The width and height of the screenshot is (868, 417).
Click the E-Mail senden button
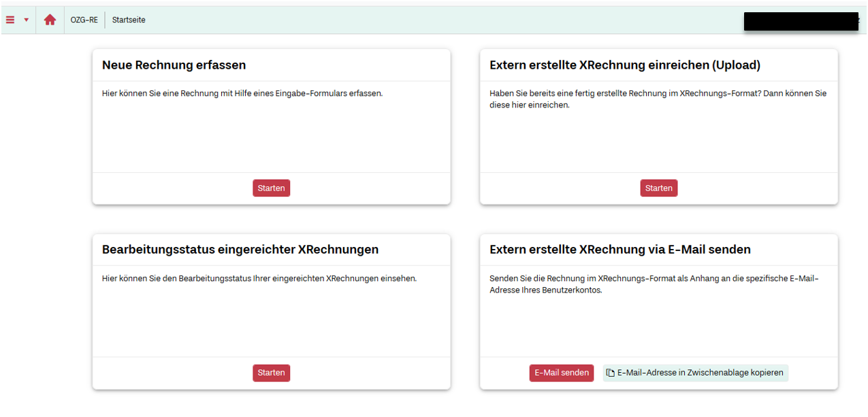pyautogui.click(x=561, y=373)
